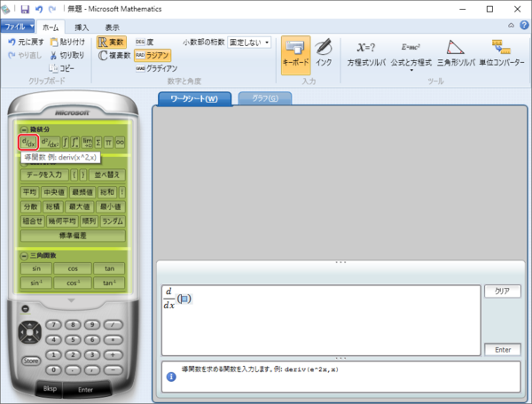Collapse the 三角関数 trigonometry section
Viewport: 532px width, 404px height.
pos(24,255)
